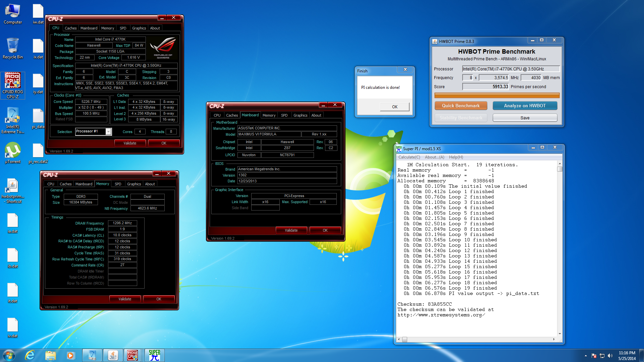The width and height of the screenshot is (644, 362).
Task: Open Mainboard tab in top CPU-Z window
Action: [89, 28]
